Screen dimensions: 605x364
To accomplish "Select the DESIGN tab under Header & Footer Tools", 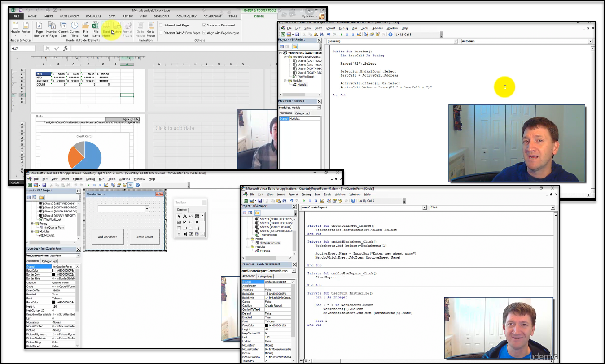I will 259,17.
